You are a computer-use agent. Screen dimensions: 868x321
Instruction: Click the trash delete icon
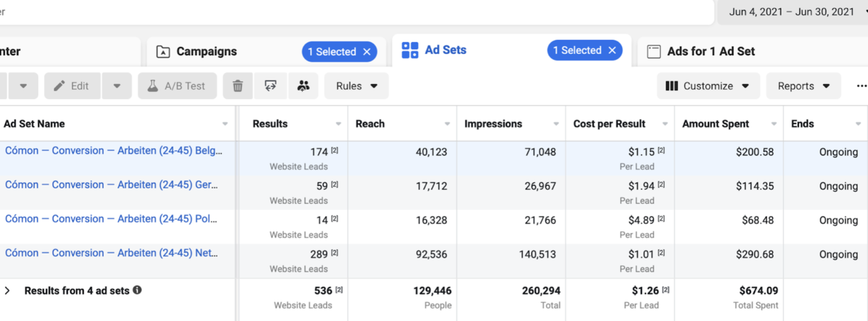238,86
